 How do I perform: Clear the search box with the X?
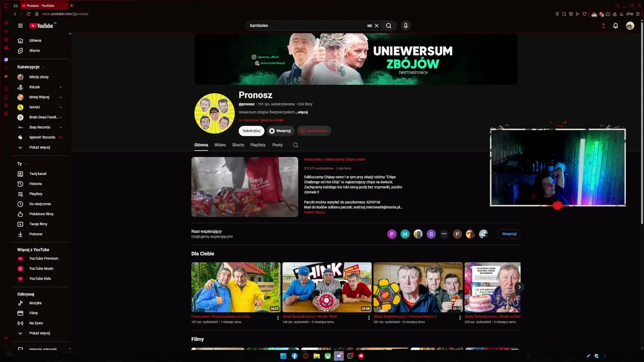[x=376, y=26]
